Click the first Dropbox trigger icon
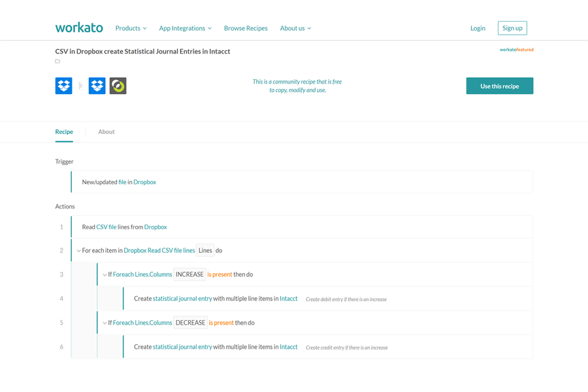This screenshot has width=588, height=392. point(63,86)
